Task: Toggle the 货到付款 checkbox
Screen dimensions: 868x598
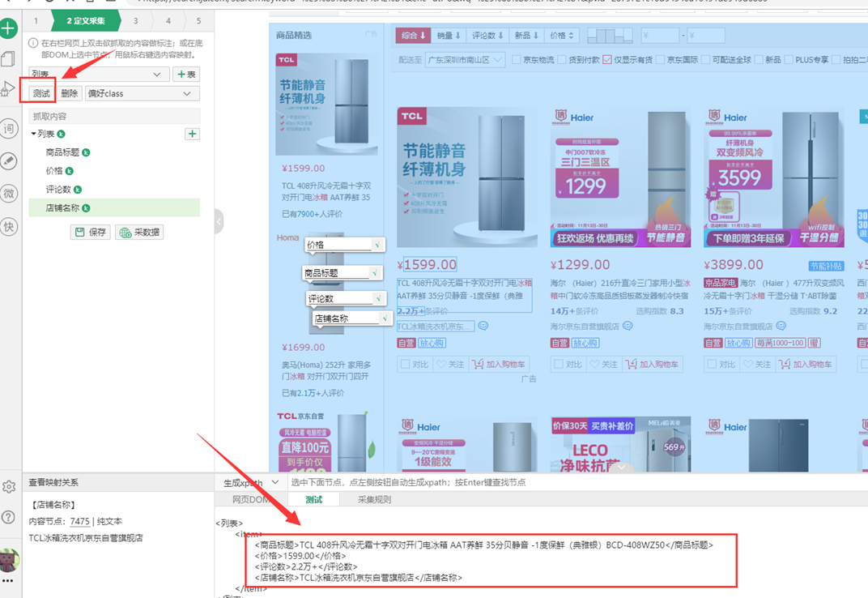Action: coord(562,60)
